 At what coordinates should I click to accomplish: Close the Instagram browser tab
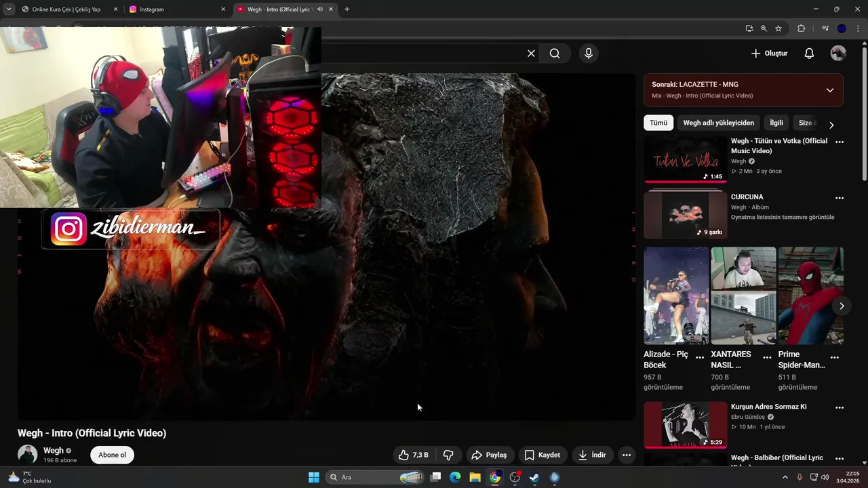(223, 9)
